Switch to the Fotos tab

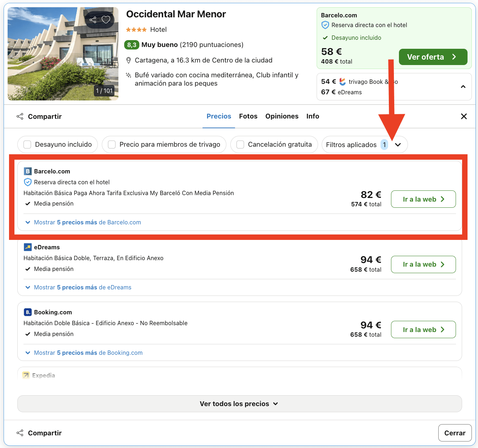[248, 116]
